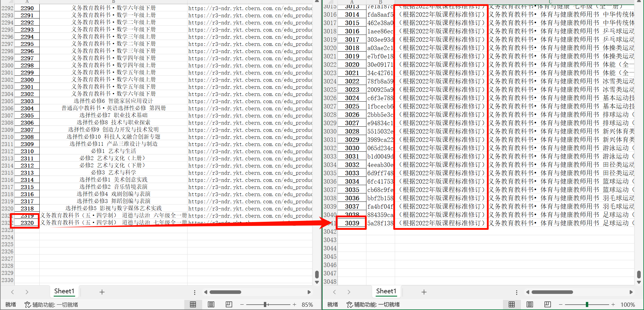Click accessibility status in right window

(x=373, y=305)
